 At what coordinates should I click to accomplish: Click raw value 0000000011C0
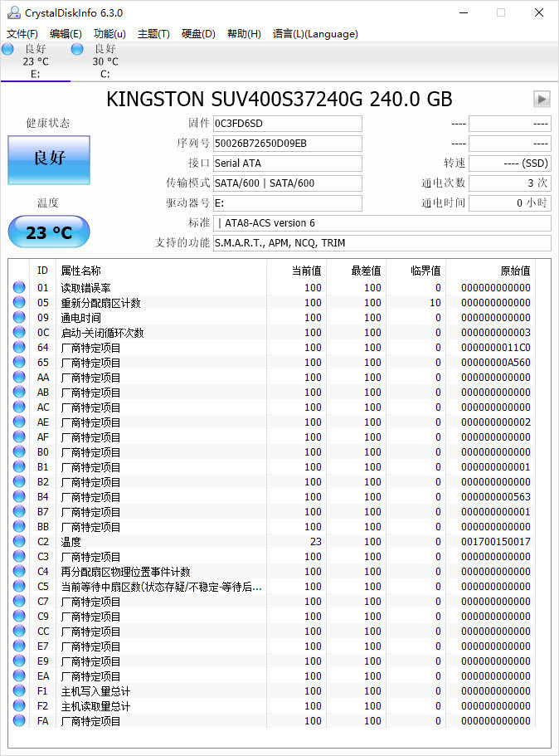coord(495,348)
